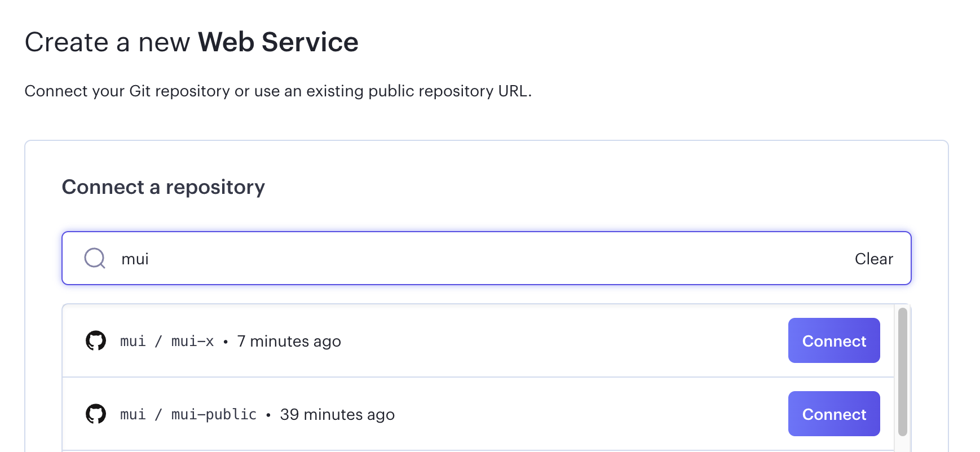Click the magnifying glass search icon

pos(94,258)
